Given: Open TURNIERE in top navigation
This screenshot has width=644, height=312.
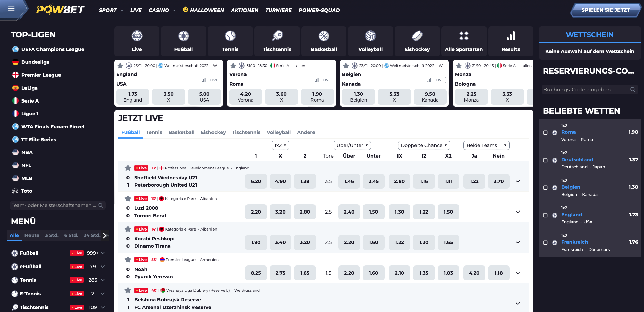Looking at the screenshot, I should coord(278,10).
